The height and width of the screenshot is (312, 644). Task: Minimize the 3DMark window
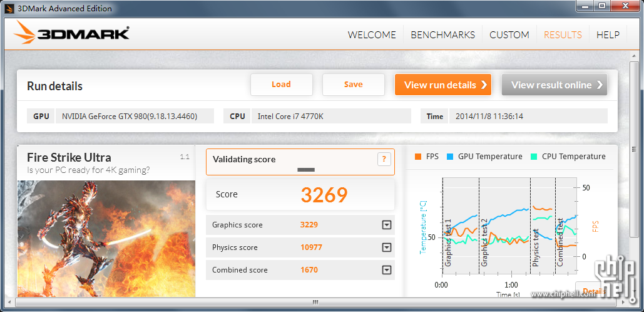point(584,6)
